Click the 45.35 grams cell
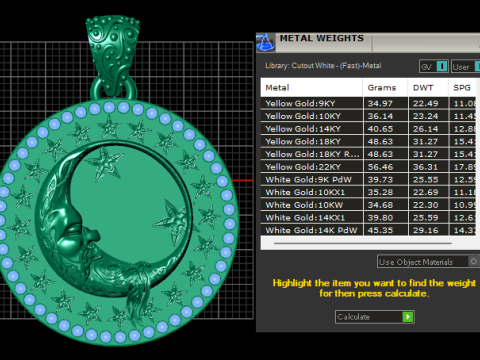This screenshot has width=480, height=360. point(386,230)
